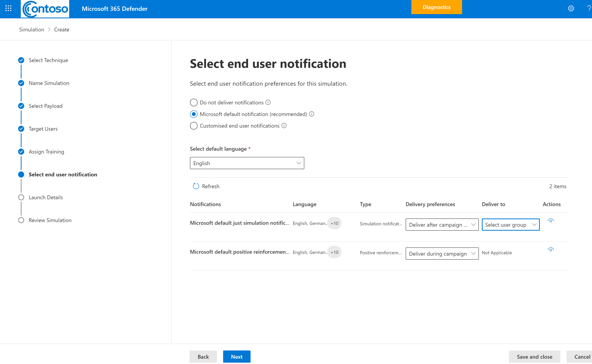
Task: Click the Next button
Action: click(x=237, y=357)
